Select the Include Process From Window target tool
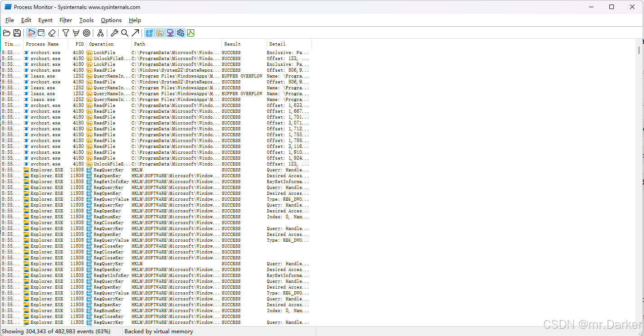 pyautogui.click(x=87, y=32)
